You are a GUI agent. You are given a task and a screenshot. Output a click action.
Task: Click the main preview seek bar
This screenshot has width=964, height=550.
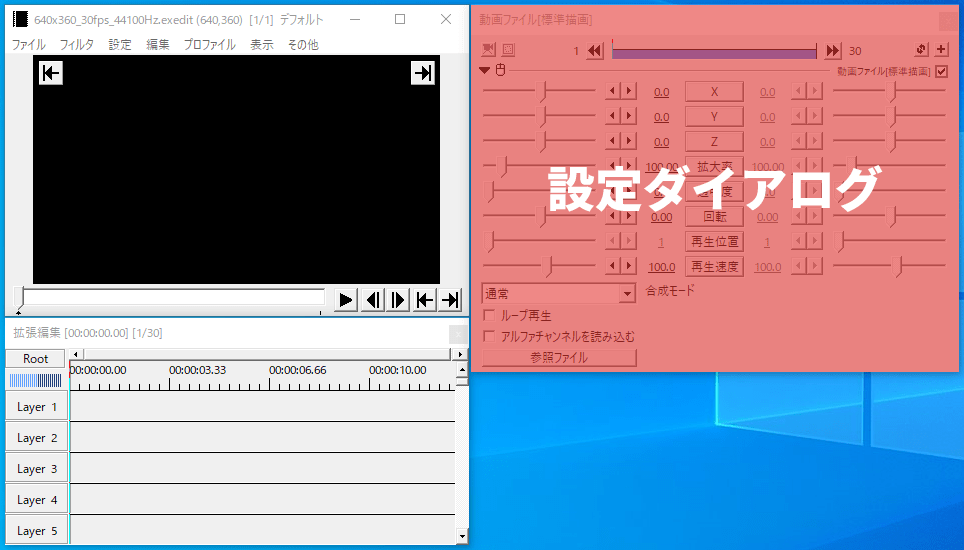(x=170, y=297)
